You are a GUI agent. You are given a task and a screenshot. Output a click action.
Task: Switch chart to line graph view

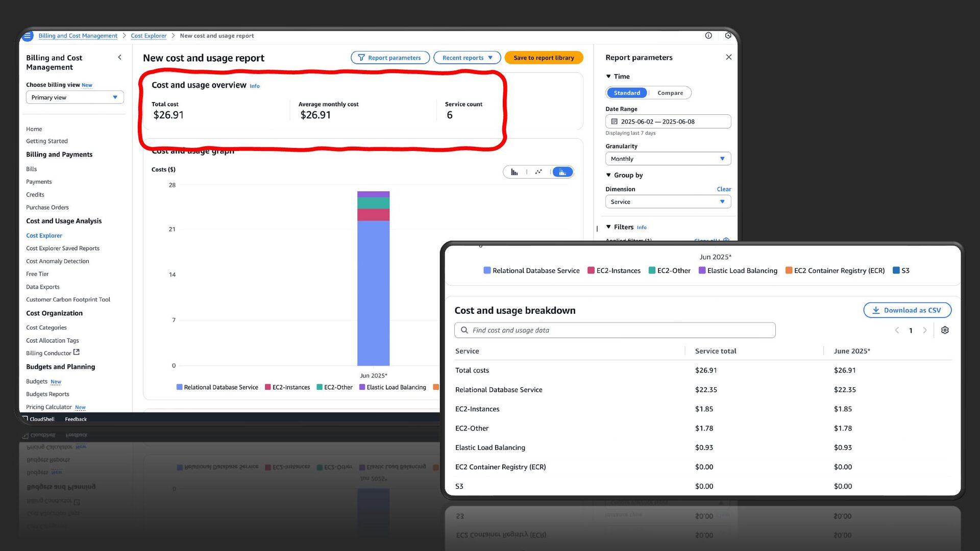click(538, 172)
